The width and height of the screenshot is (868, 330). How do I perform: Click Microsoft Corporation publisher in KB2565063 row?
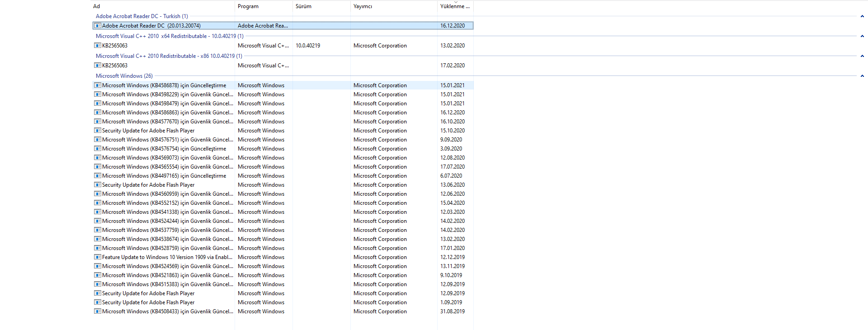coord(380,46)
